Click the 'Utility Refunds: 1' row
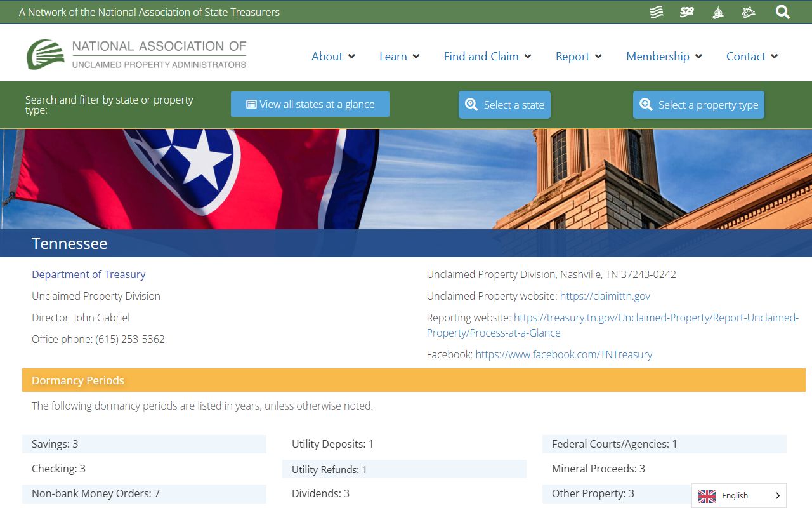This screenshot has height=508, width=812. pyautogui.click(x=404, y=469)
